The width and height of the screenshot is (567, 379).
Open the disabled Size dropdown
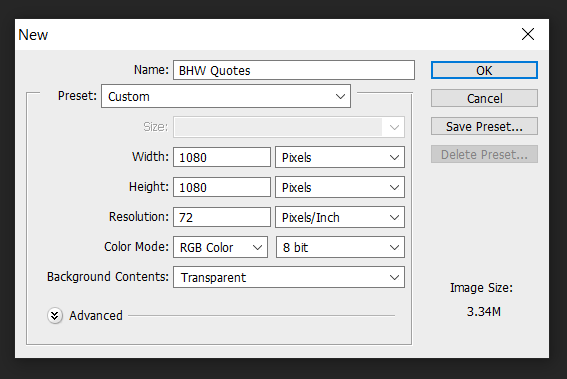(x=289, y=127)
